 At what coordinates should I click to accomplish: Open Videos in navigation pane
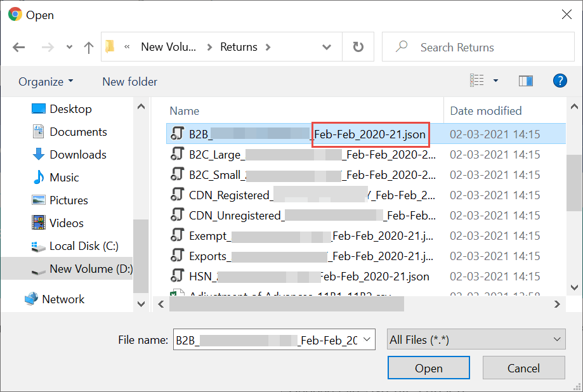(58, 223)
